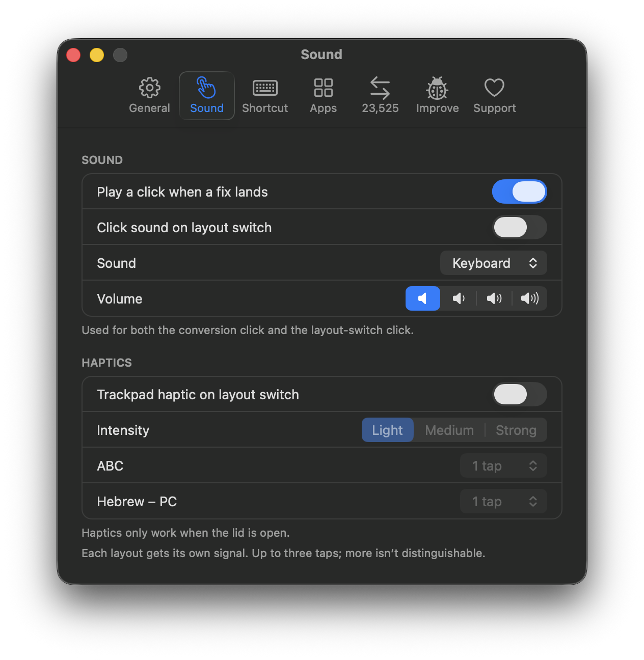Image resolution: width=644 pixels, height=660 pixels.
Task: Turn on Trackpad haptic on layout switch
Action: click(519, 394)
